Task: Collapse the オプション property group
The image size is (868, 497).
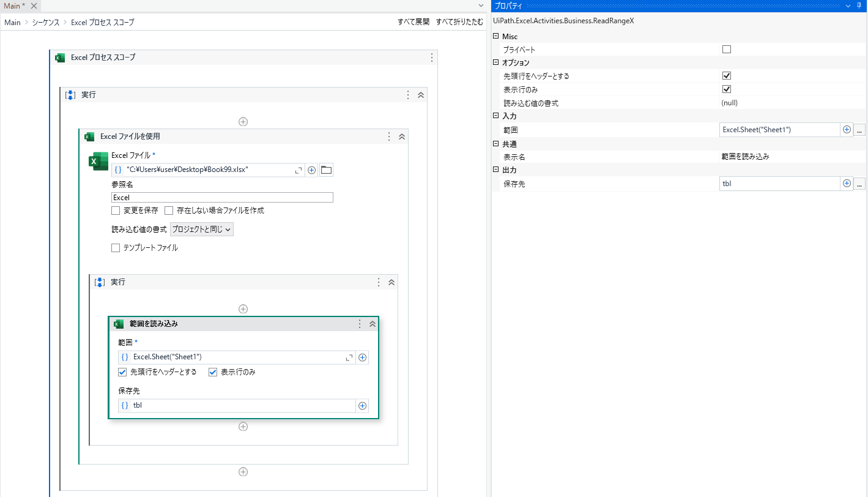Action: (495, 62)
